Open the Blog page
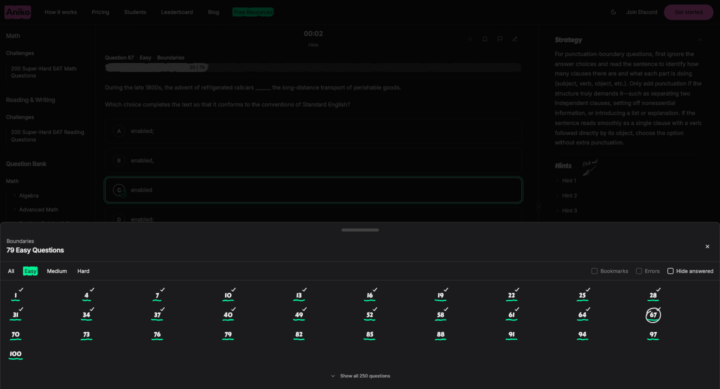720x389 pixels. (x=214, y=12)
